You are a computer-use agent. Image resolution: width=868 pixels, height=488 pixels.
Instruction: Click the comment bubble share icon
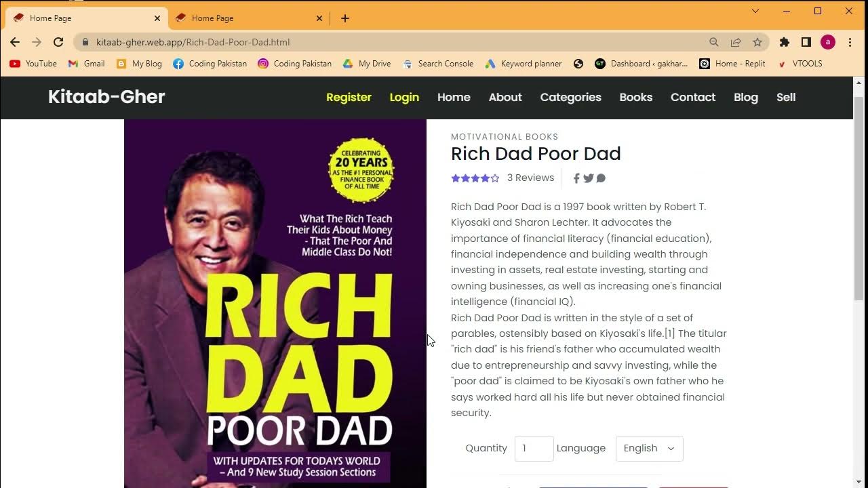tap(601, 178)
